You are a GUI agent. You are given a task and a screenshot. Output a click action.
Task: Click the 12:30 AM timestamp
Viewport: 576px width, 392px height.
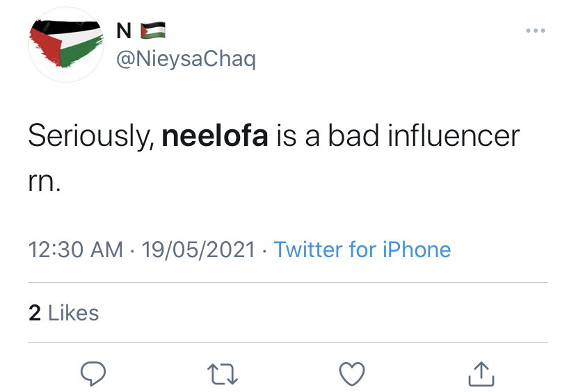(75, 250)
